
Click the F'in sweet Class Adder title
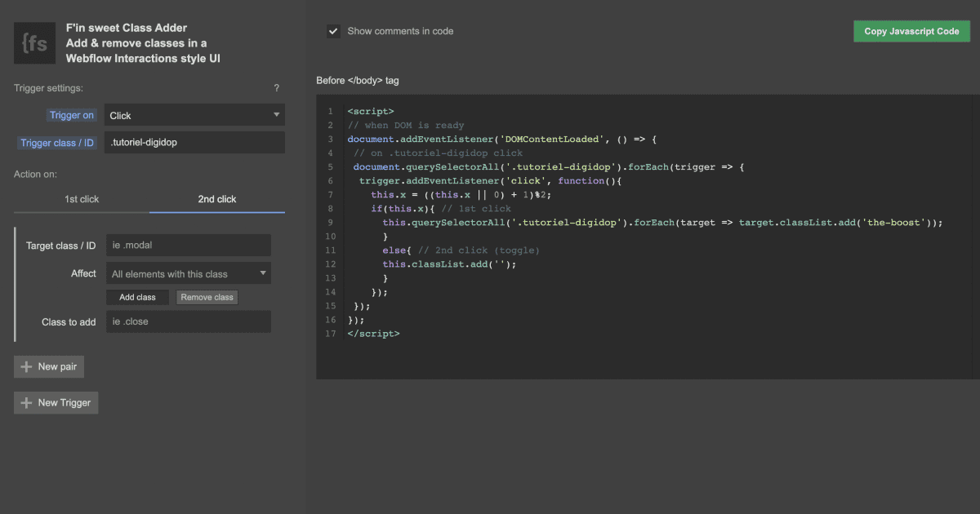pyautogui.click(x=127, y=29)
